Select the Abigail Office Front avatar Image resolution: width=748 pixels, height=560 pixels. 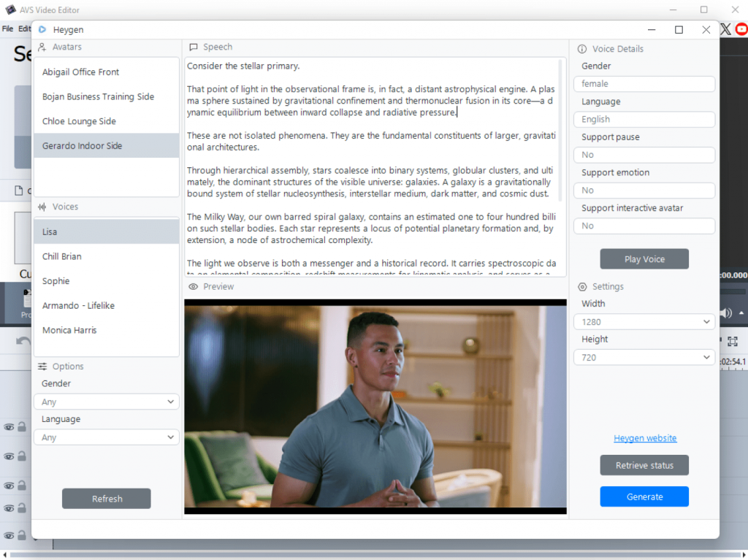pyautogui.click(x=107, y=72)
